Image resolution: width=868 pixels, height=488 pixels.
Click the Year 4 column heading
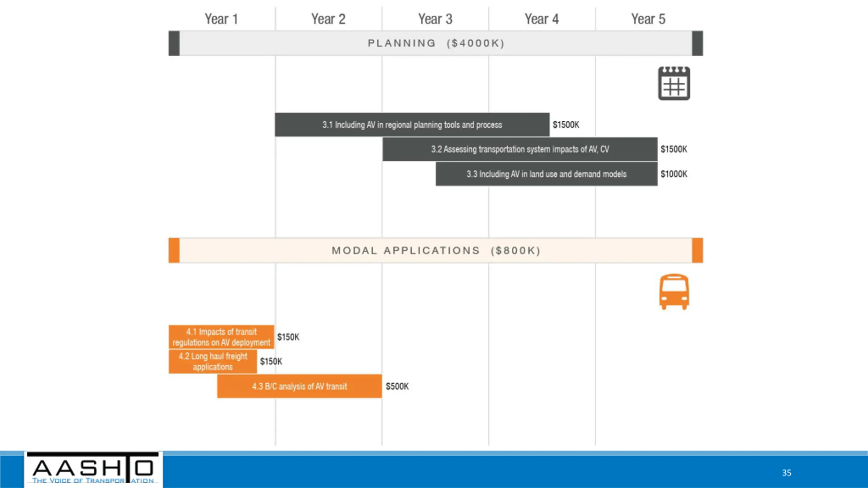pyautogui.click(x=542, y=19)
